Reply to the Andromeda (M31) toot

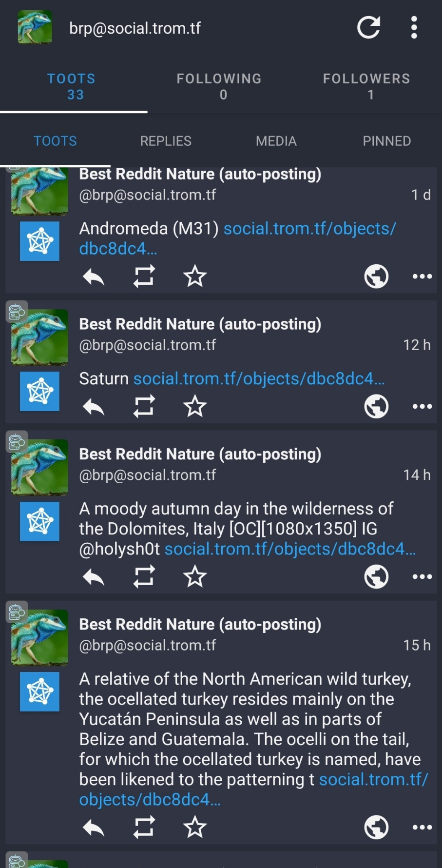94,276
